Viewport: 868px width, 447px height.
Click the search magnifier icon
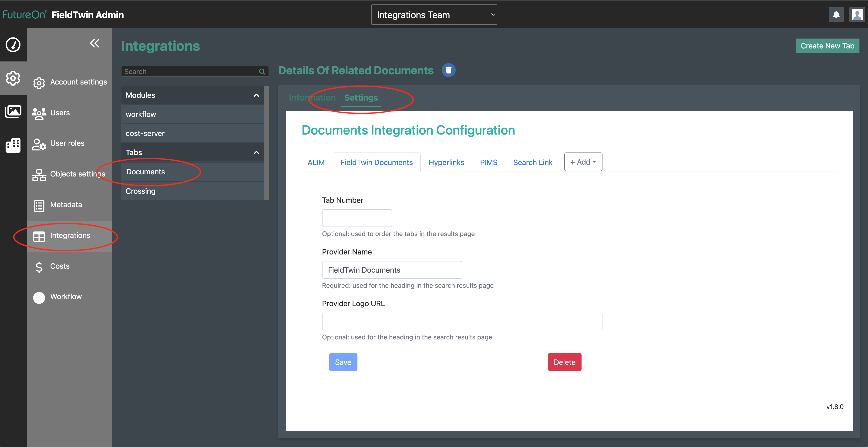click(262, 71)
